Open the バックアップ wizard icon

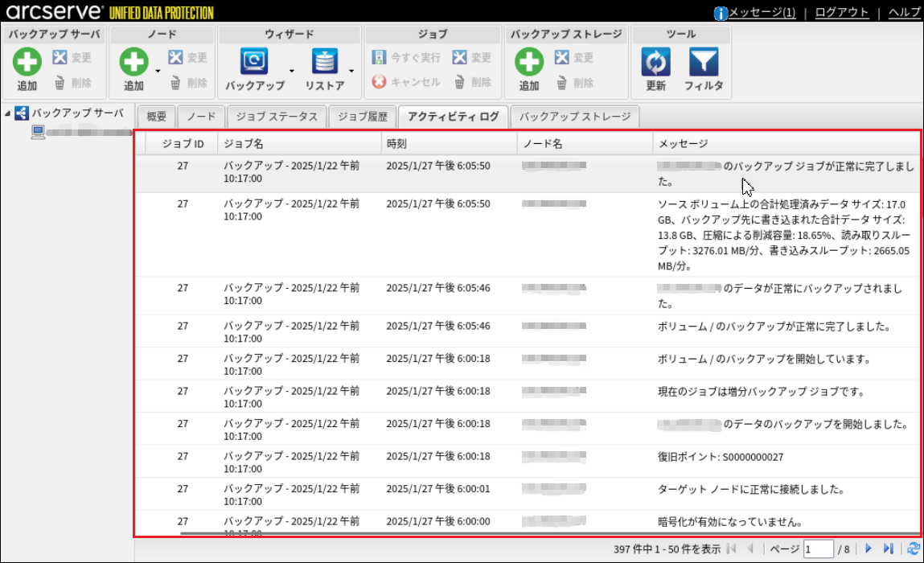(255, 62)
